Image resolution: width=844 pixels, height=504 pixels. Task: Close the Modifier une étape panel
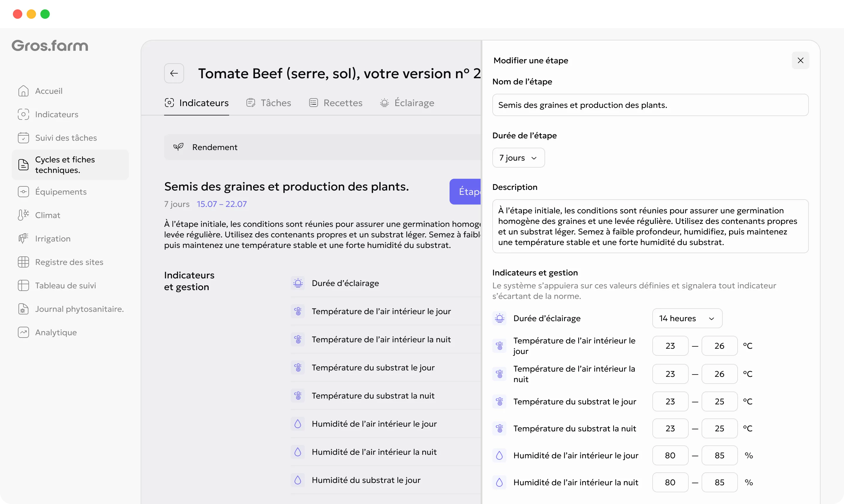[x=800, y=60]
